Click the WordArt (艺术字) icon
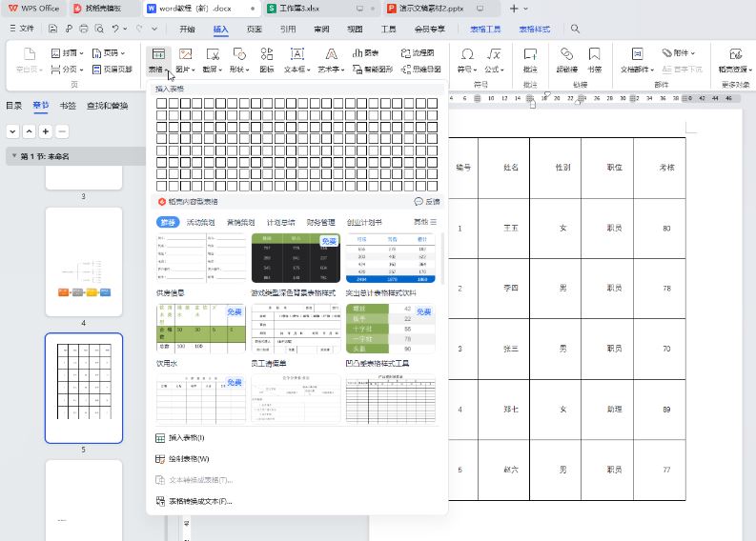Viewport: 756px width, 541px height. tap(331, 54)
